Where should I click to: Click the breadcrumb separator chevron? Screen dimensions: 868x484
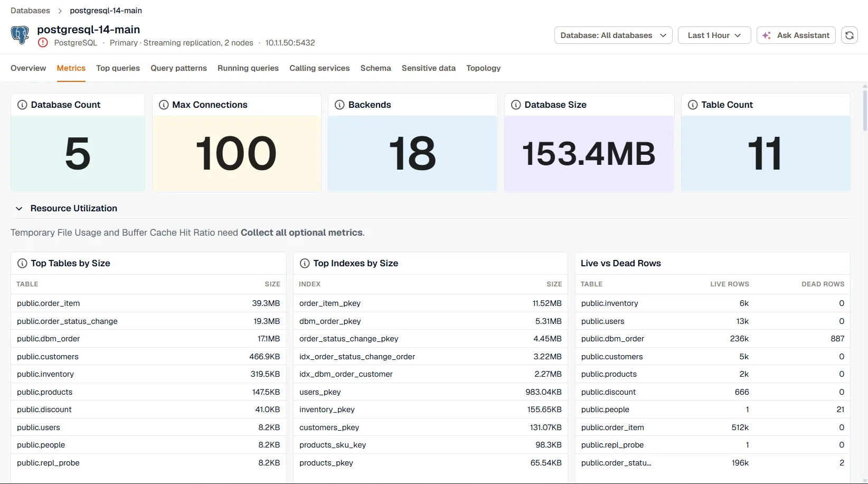[x=60, y=11]
